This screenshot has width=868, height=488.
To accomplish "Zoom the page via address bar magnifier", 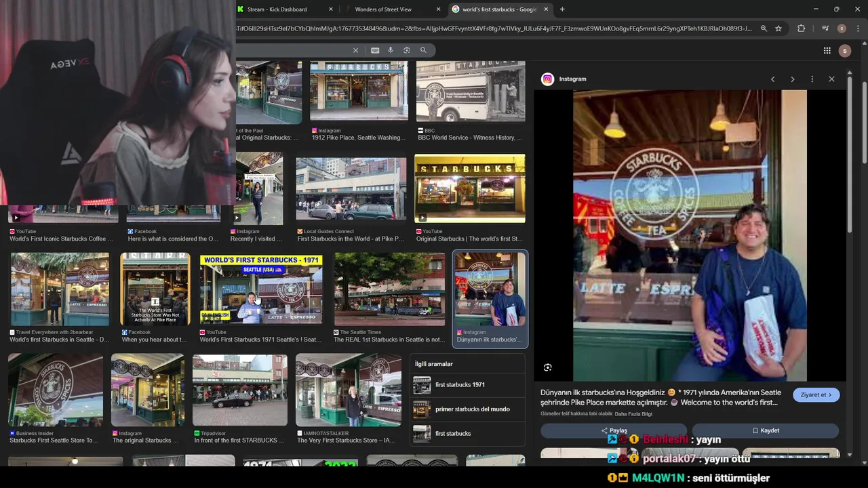I will [x=764, y=28].
